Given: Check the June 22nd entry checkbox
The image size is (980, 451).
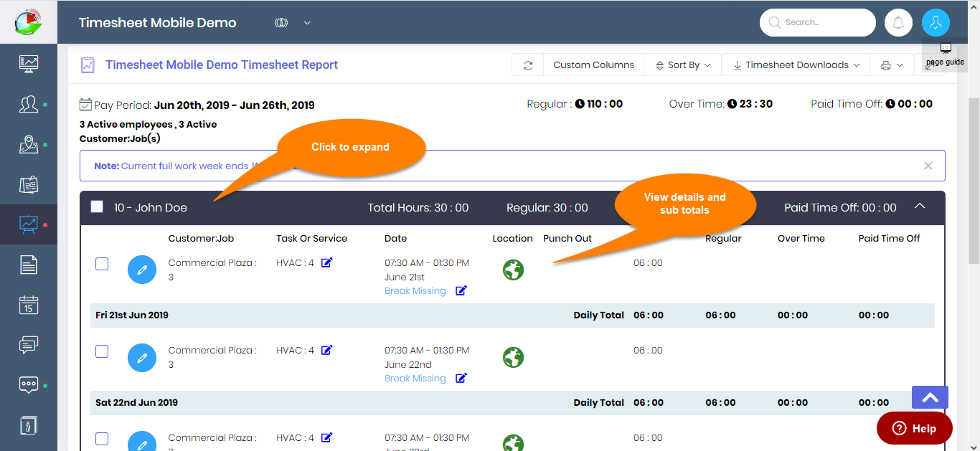Looking at the screenshot, I should pos(102,351).
